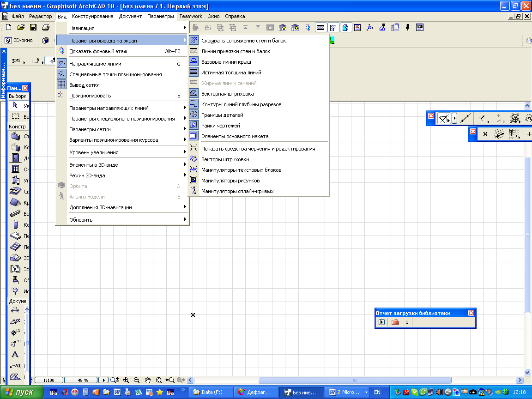The width and height of the screenshot is (532, 399).
Task: Expand Параметры сетки submenu
Action: (122, 129)
